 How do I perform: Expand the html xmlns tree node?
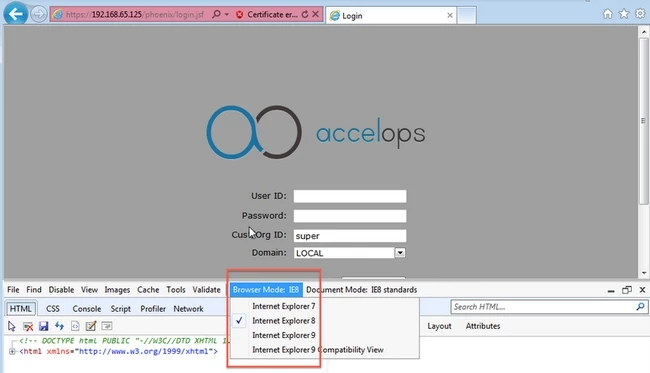12,351
